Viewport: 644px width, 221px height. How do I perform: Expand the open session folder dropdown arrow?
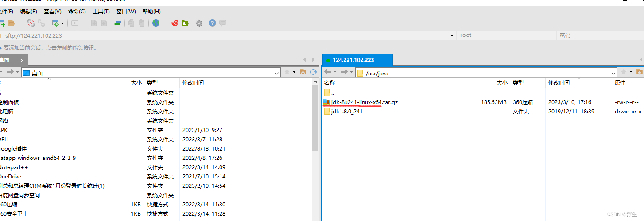[x=19, y=23]
